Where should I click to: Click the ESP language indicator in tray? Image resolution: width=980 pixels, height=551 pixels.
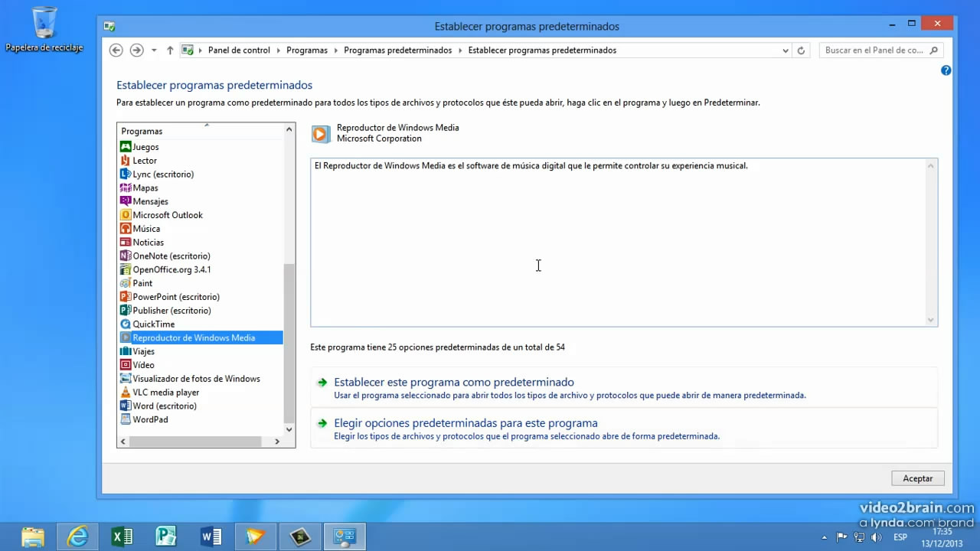click(900, 537)
